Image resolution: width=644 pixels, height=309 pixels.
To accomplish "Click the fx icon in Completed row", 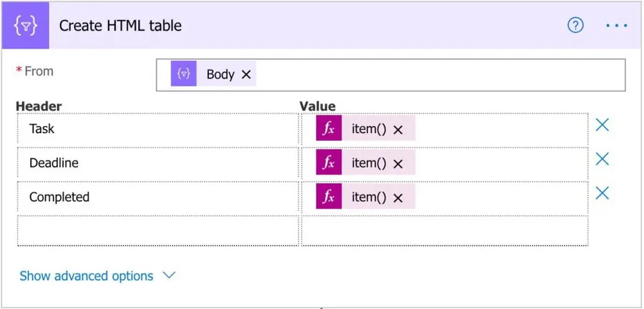I will pos(329,197).
